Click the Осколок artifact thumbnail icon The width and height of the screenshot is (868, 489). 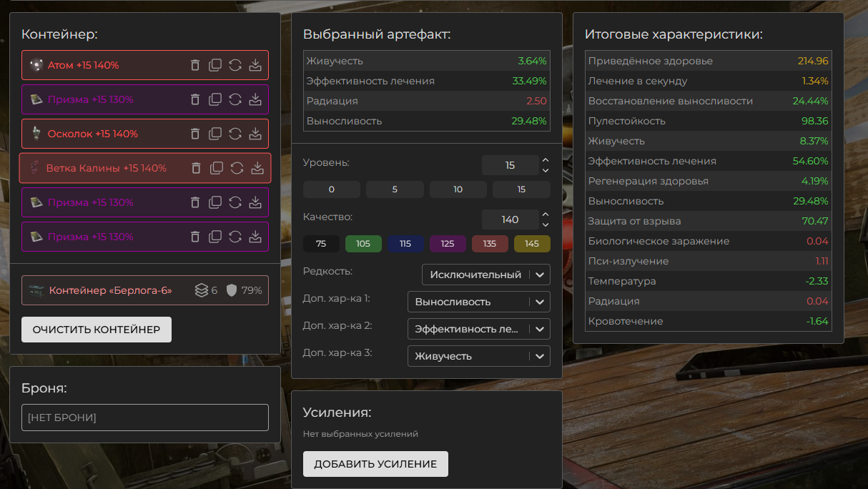[x=36, y=134]
